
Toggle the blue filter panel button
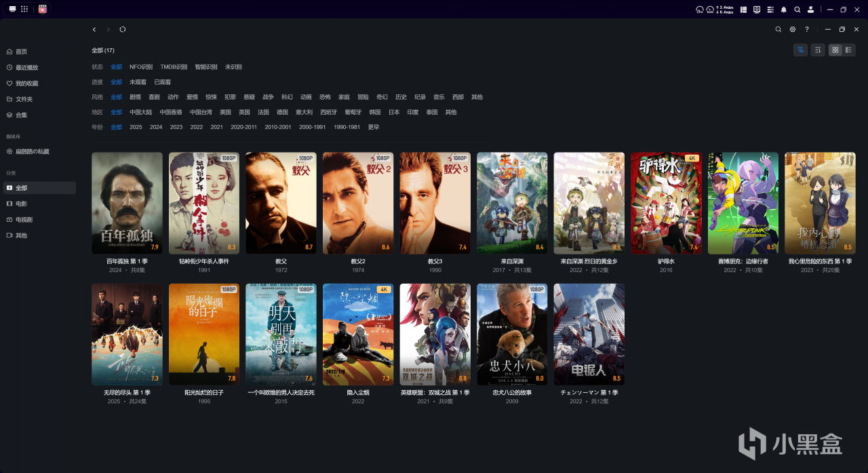pos(800,50)
